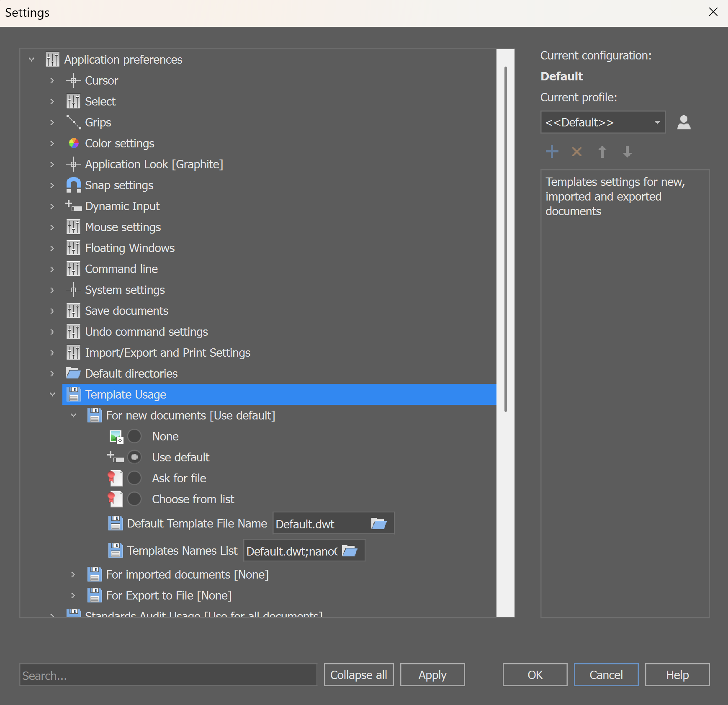Select the Ask for file radio button
This screenshot has width=728, height=705.
pos(134,478)
